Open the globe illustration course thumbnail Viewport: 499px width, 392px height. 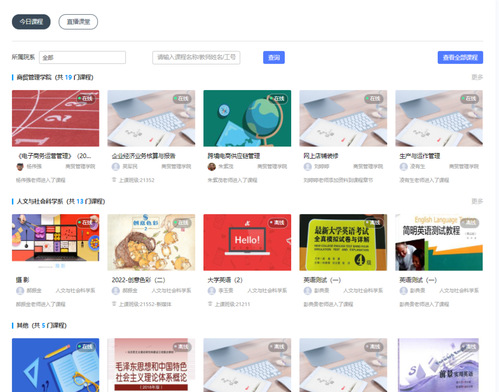247,118
